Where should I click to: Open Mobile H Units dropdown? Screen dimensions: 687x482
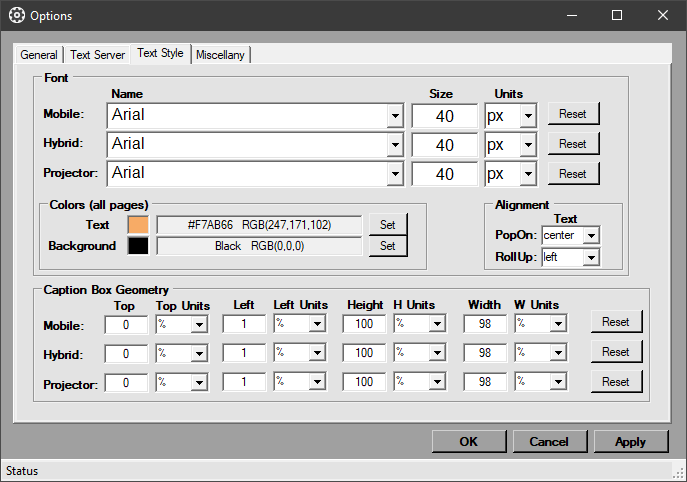click(437, 324)
